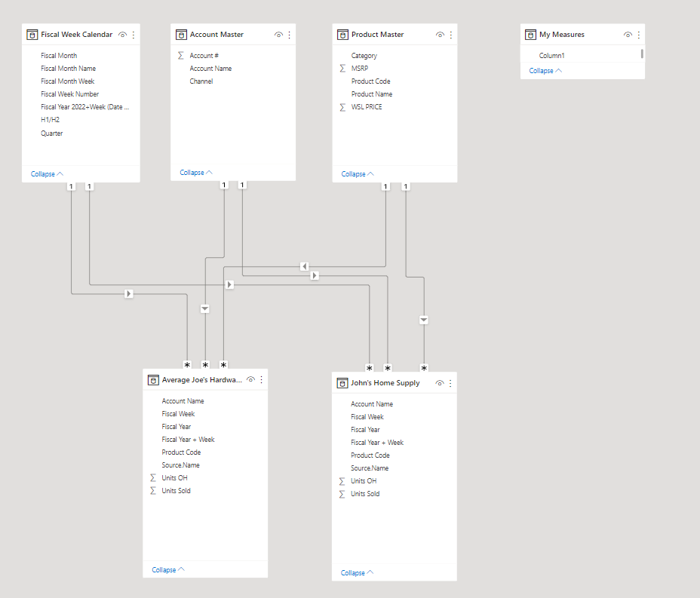Toggle visibility of Average Joe's Hardware table
This screenshot has height=598, width=700.
pyautogui.click(x=251, y=380)
